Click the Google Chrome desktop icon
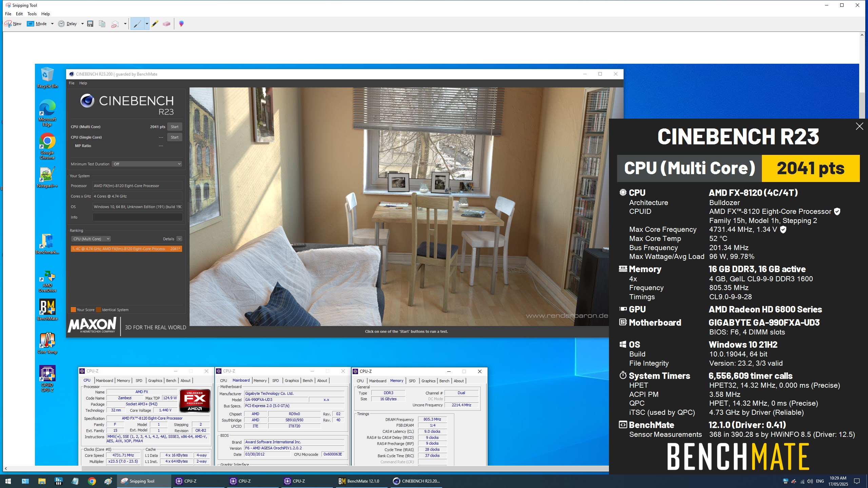 tap(47, 146)
